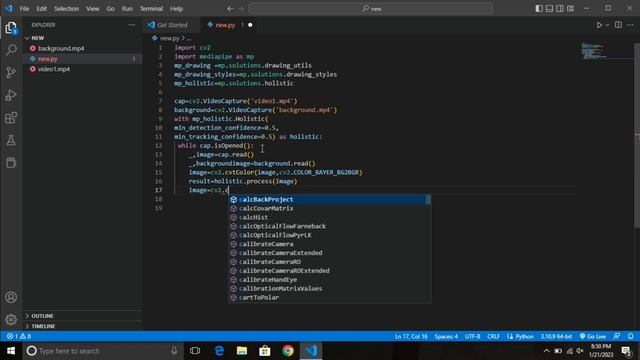Viewport: 640px width, 360px height.
Task: Open the Selection menu
Action: click(67, 9)
